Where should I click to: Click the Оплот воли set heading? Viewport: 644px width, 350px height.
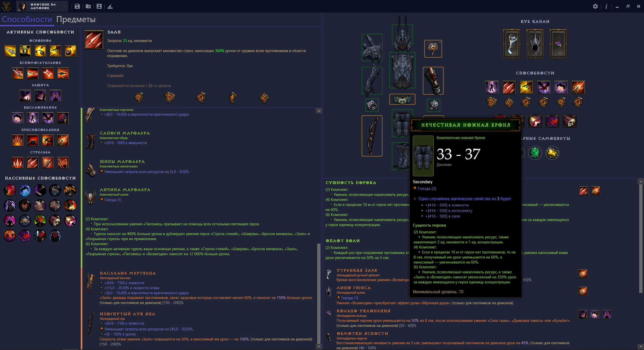tap(343, 241)
